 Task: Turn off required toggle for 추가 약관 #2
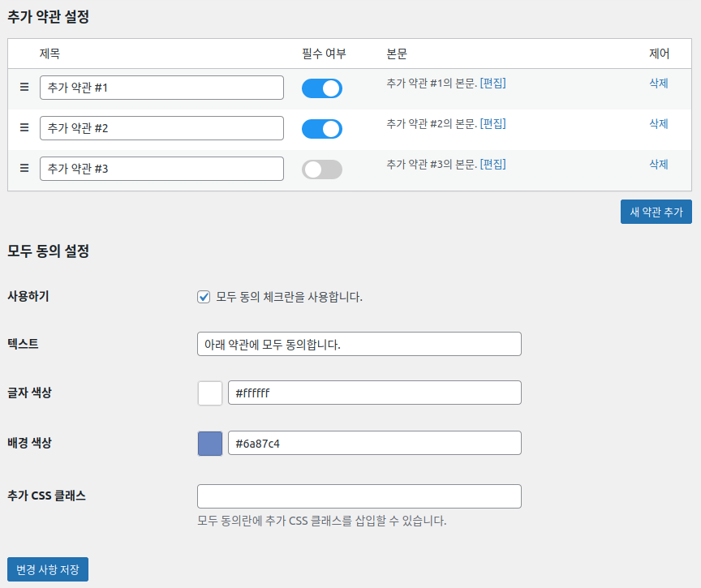322,129
